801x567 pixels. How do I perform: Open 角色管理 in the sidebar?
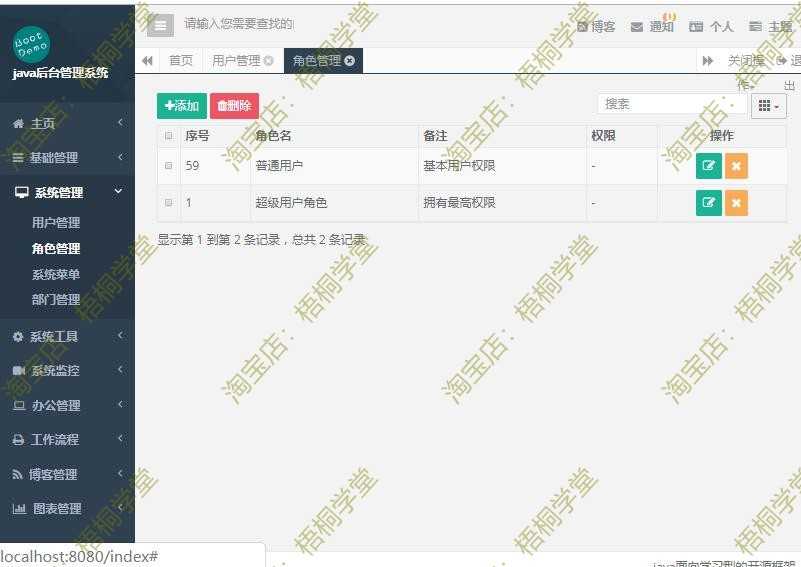coord(56,249)
